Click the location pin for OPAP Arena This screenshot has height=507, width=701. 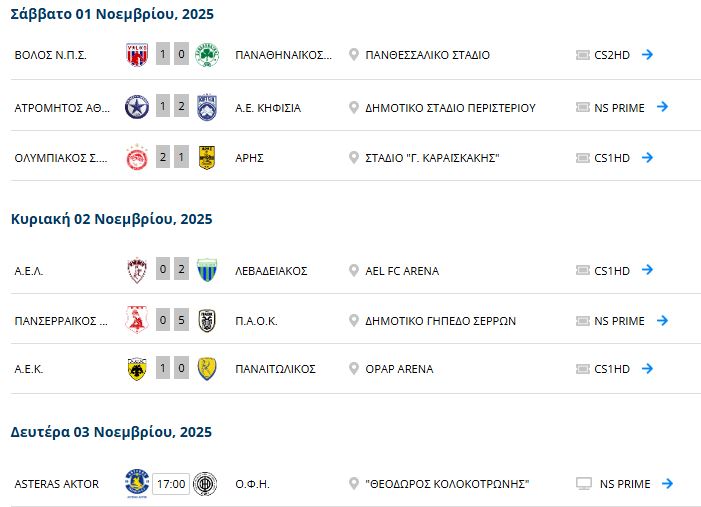(354, 369)
